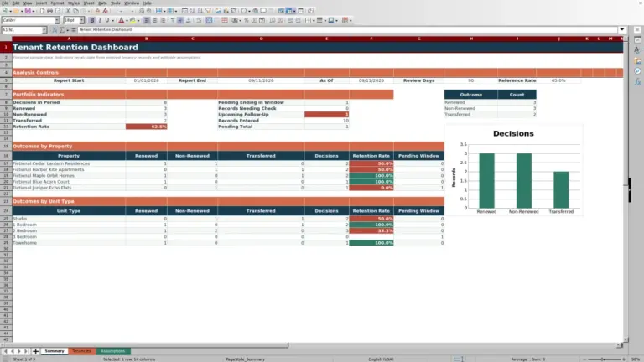Image resolution: width=644 pixels, height=362 pixels.
Task: Click the AutoFilter funnel icon
Action: [x=208, y=11]
